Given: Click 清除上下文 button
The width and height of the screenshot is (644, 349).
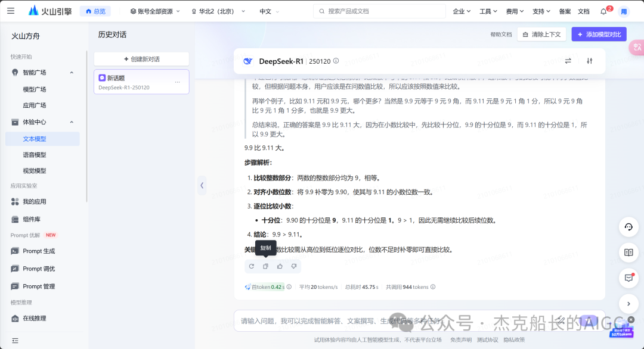Looking at the screenshot, I should [541, 35].
